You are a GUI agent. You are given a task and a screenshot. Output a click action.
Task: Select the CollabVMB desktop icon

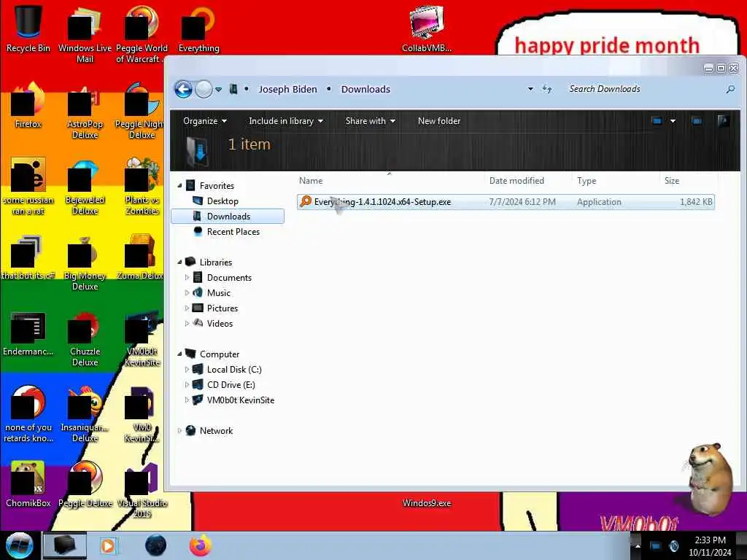tap(426, 28)
